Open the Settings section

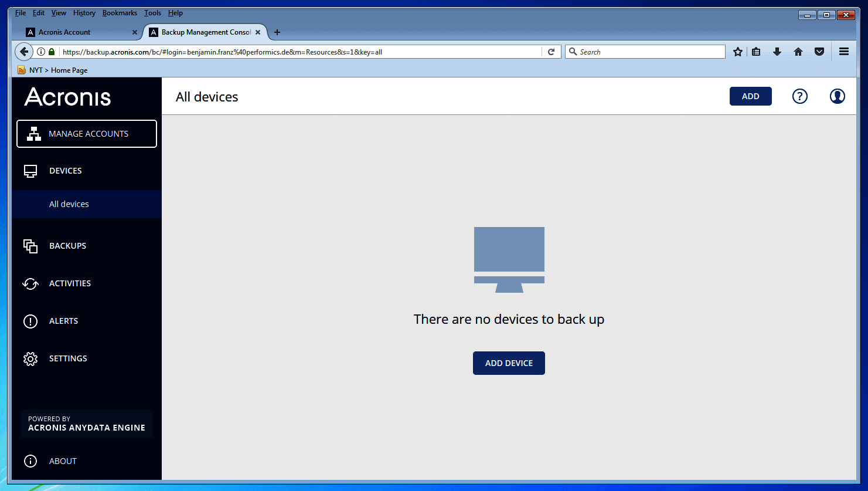[x=68, y=358]
